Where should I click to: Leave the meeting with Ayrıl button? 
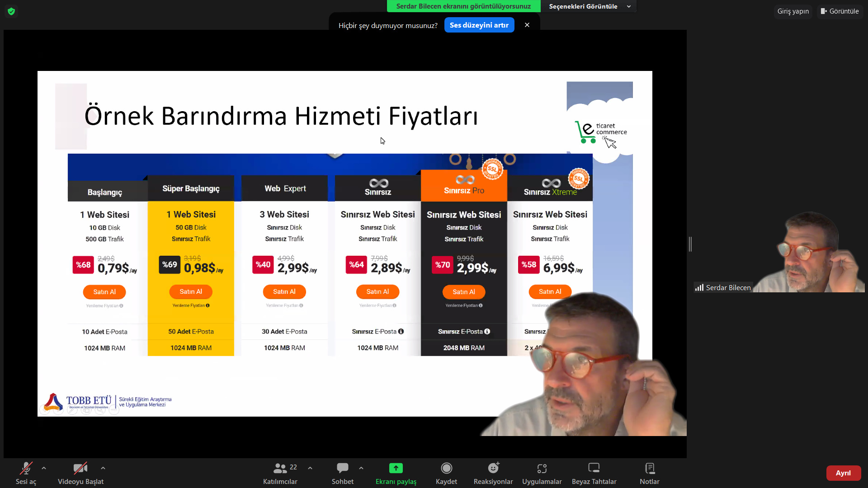tap(843, 473)
